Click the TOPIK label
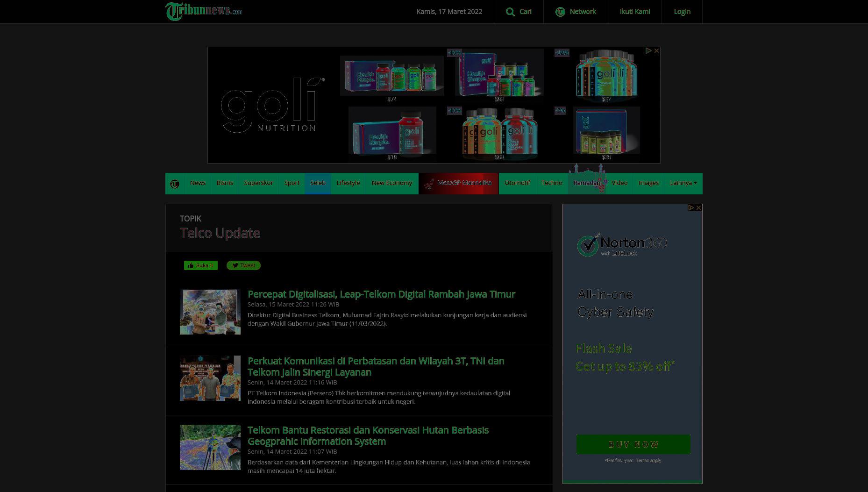Screen dimensions: 868x492 click(x=191, y=219)
